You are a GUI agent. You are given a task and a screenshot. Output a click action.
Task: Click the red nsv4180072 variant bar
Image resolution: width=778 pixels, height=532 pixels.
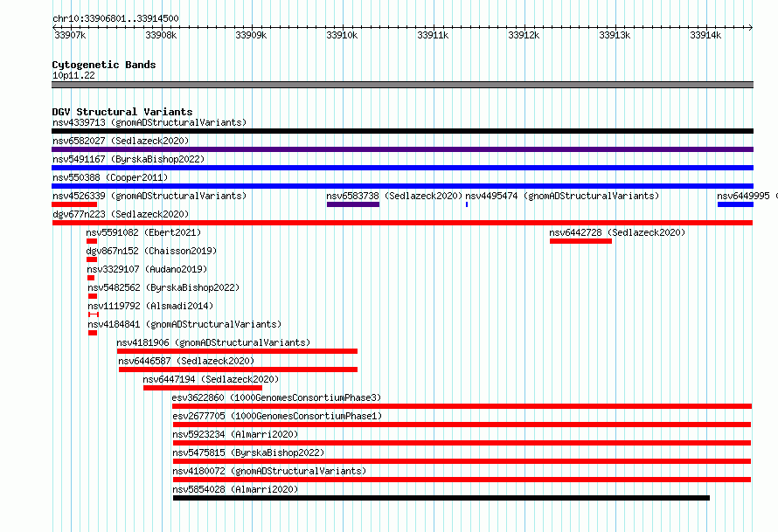(462, 480)
